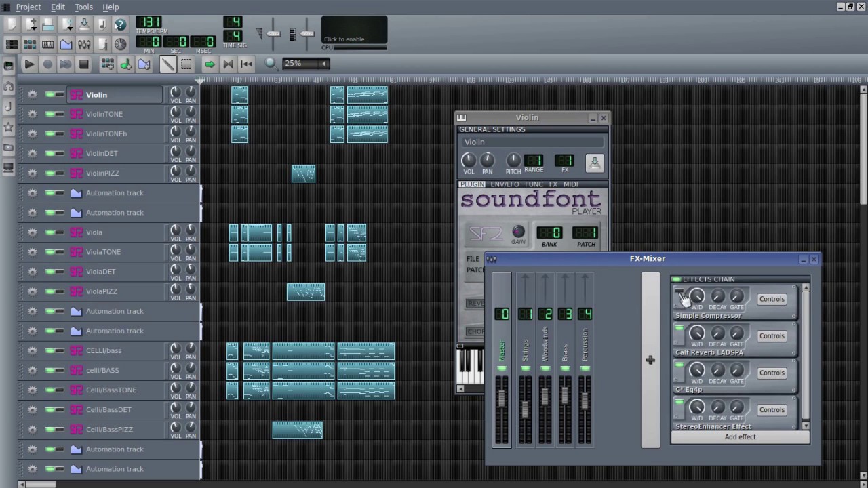Viewport: 868px width, 488px height.
Task: Click the master volume slider
Action: (273, 33)
